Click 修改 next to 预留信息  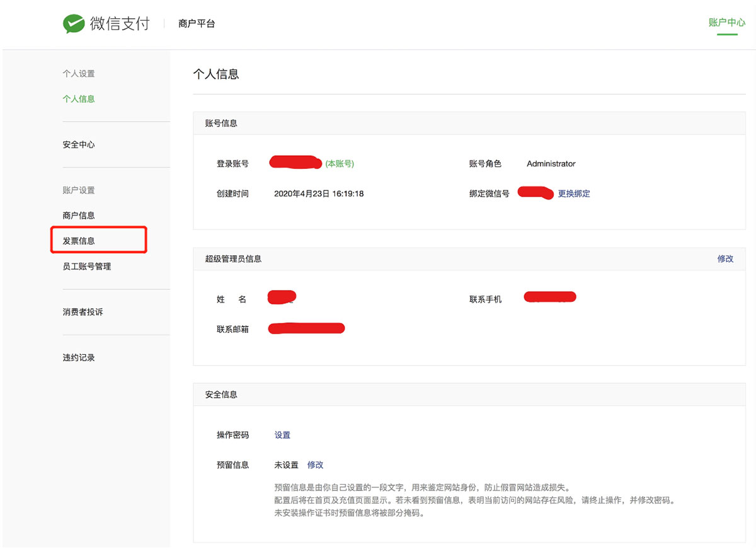tap(315, 465)
